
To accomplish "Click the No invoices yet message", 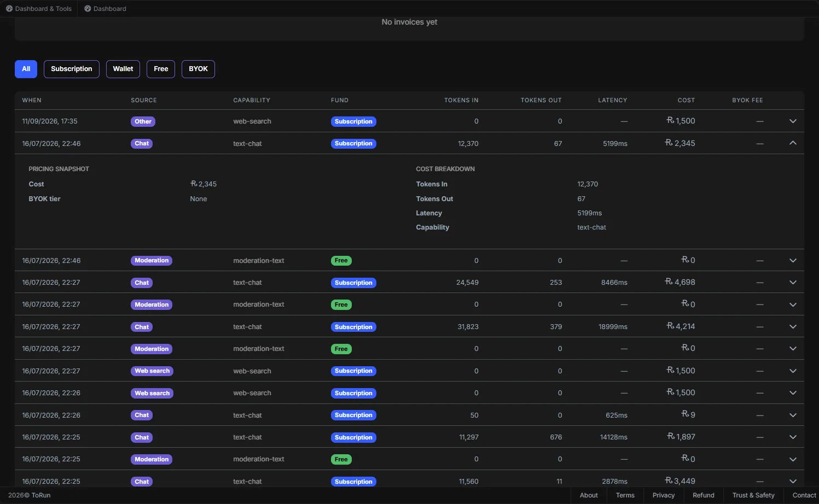I will (x=409, y=22).
